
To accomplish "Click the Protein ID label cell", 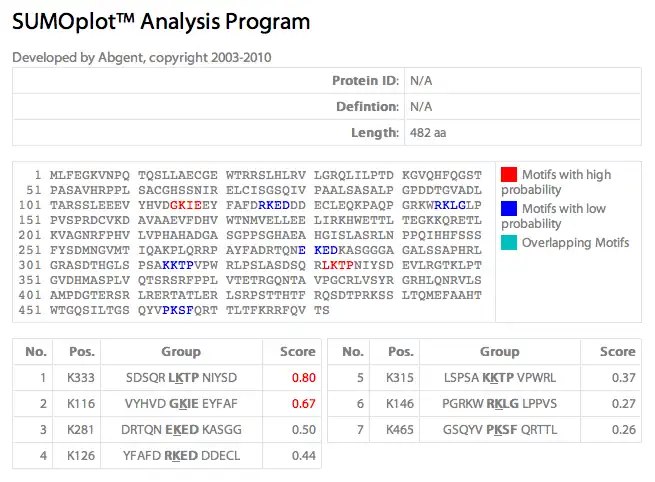I will [364, 80].
